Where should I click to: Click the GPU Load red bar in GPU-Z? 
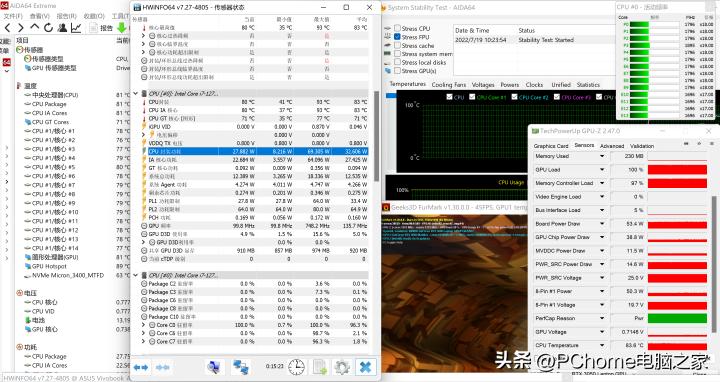pyautogui.click(x=677, y=170)
